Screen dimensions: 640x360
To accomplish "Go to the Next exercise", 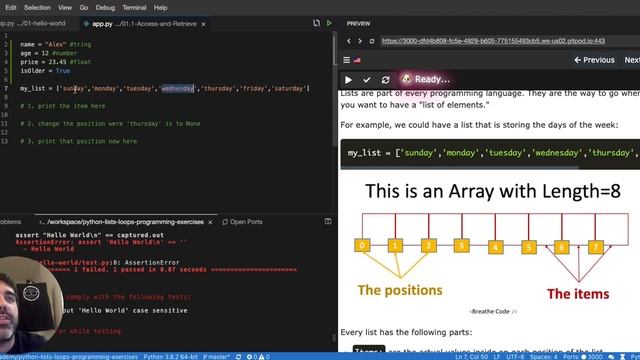I will [x=632, y=60].
